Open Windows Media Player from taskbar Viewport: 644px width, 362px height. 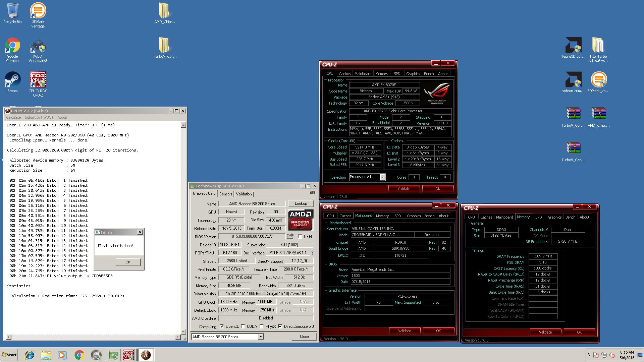click(x=62, y=355)
